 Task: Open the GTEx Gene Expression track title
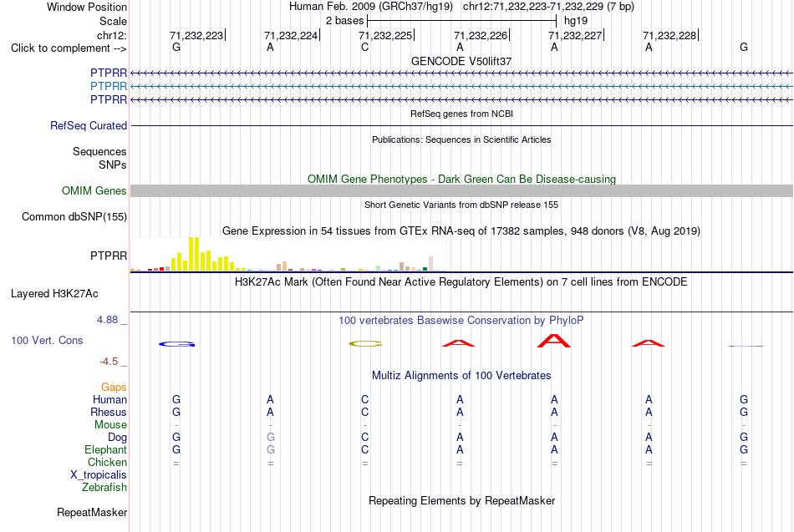click(x=461, y=231)
